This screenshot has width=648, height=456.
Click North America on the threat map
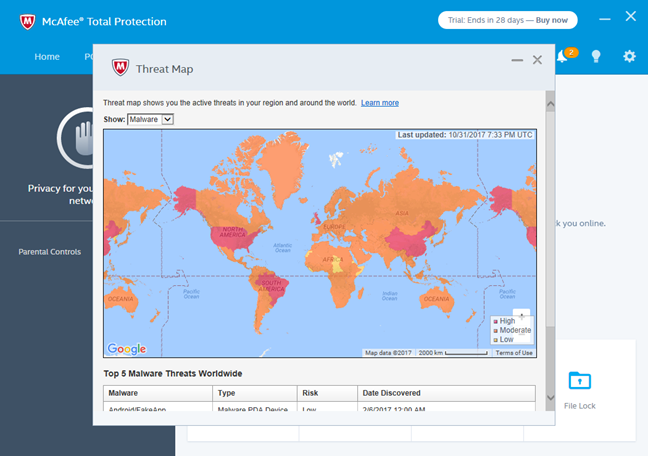(x=233, y=232)
